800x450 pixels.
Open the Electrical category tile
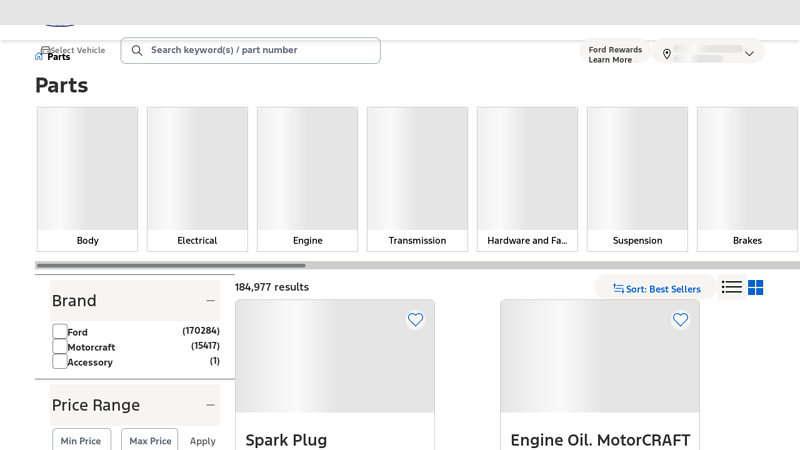[197, 179]
